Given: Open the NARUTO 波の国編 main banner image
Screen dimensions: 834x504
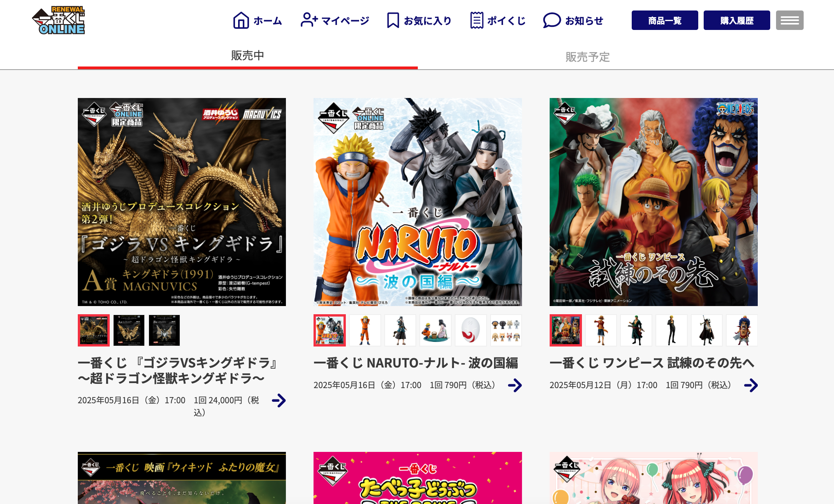Looking at the screenshot, I should click(x=418, y=202).
